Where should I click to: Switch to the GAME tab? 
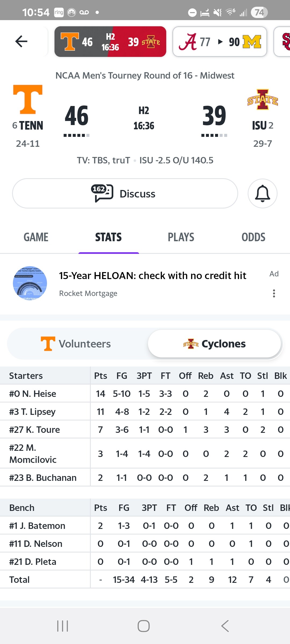coord(36,237)
